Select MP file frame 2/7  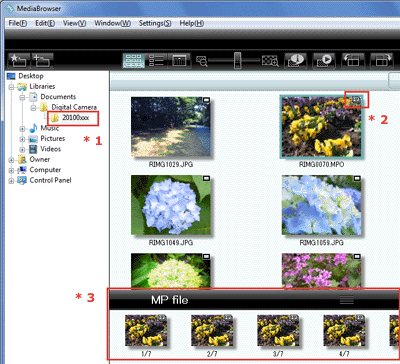[212, 331]
